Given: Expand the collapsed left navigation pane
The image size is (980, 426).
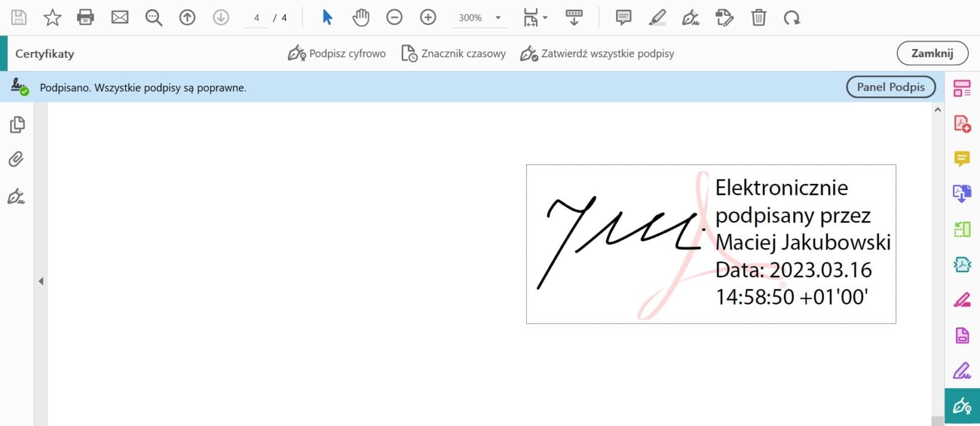Looking at the screenshot, I should [41, 281].
